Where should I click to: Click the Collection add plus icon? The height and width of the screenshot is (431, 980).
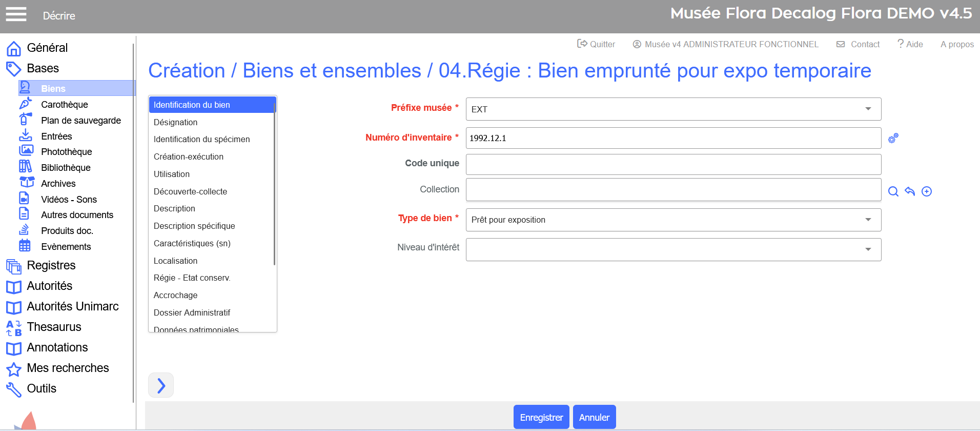pos(927,191)
